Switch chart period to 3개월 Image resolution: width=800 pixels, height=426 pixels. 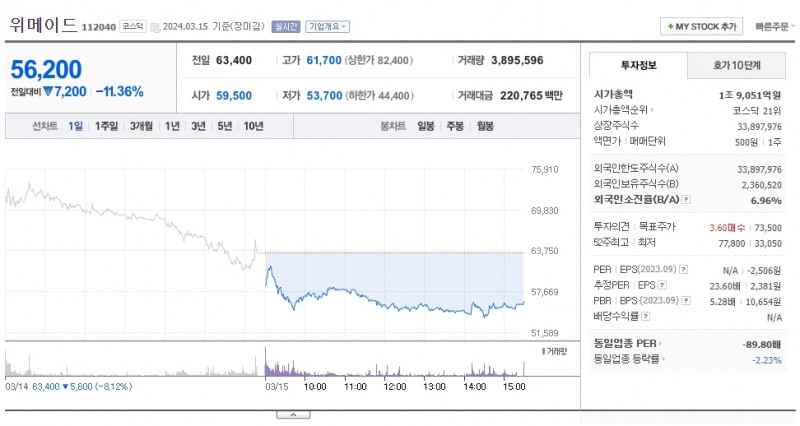pos(140,126)
